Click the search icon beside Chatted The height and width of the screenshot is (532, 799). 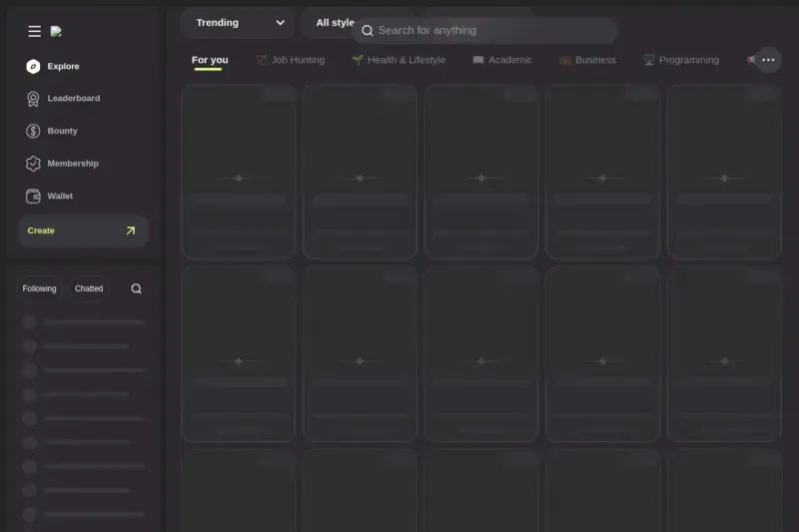pyautogui.click(x=136, y=288)
